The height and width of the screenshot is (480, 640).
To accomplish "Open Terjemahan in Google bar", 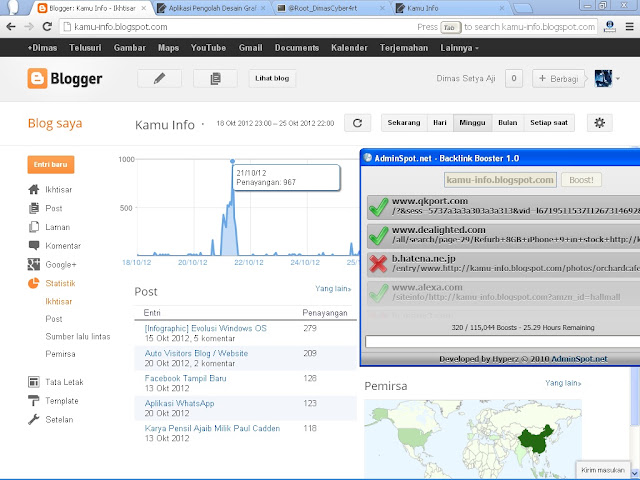I will (x=404, y=48).
